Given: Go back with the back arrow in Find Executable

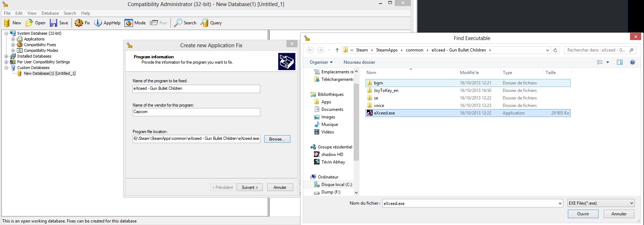Looking at the screenshot, I should point(310,50).
